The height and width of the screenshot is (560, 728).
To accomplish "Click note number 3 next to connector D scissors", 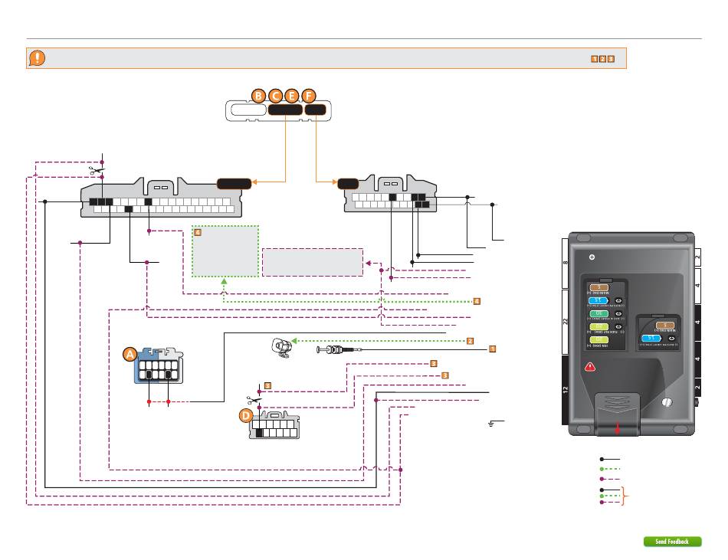I will (x=267, y=385).
